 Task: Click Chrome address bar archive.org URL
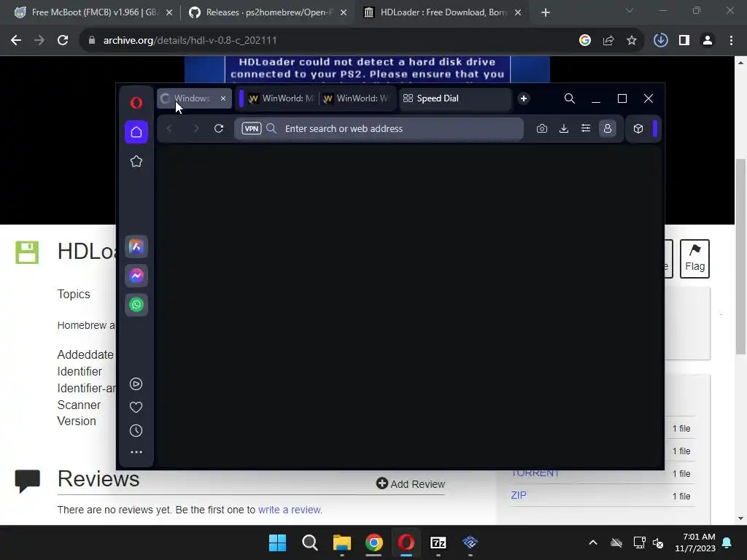pyautogui.click(x=190, y=41)
